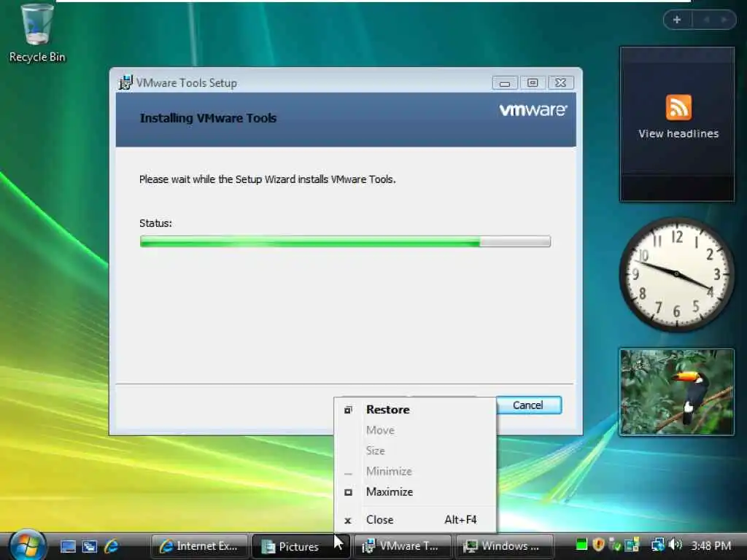Click the Installing VMware Tools heading
The image size is (747, 560).
(208, 118)
